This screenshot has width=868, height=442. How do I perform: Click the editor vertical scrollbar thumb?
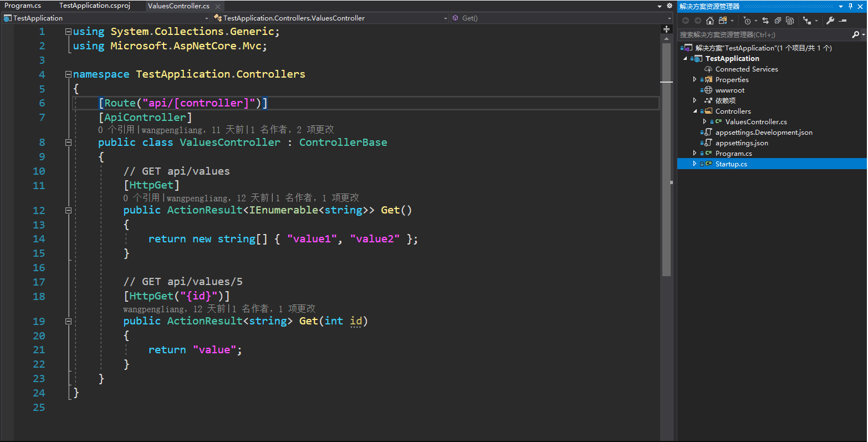click(667, 159)
